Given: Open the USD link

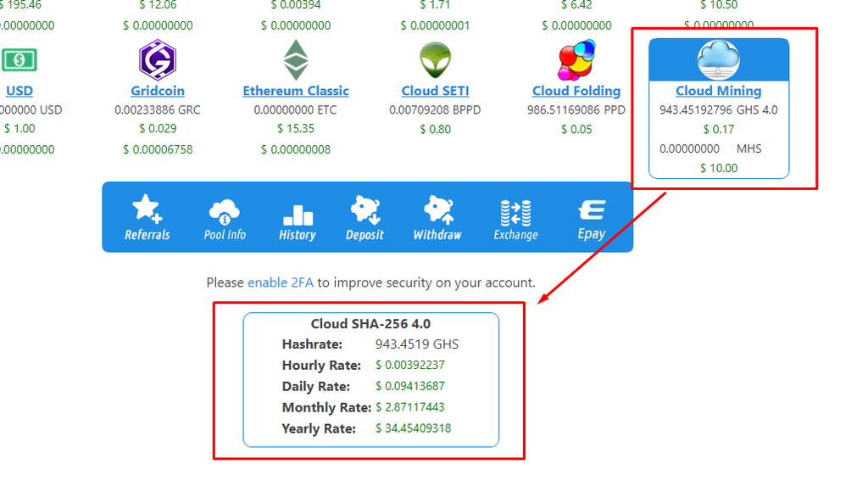Looking at the screenshot, I should [x=19, y=90].
